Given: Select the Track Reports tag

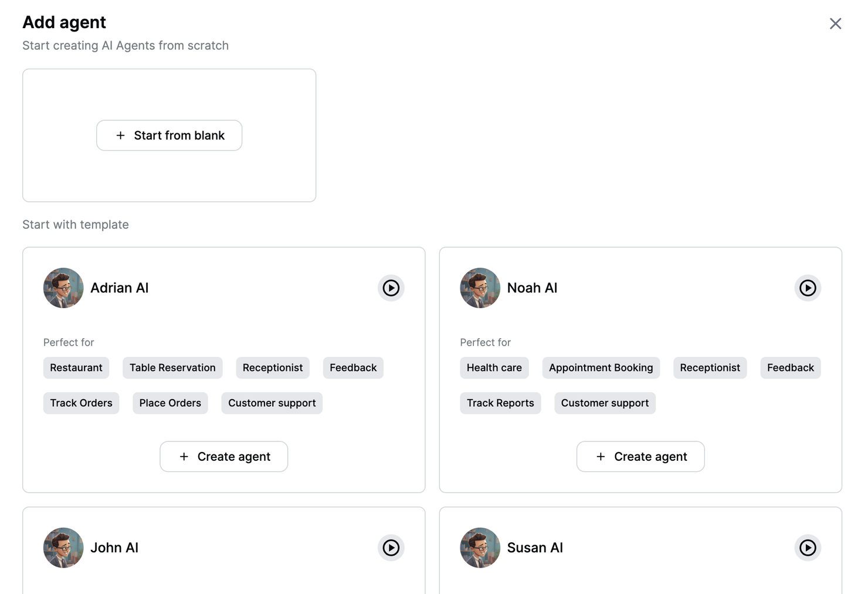Looking at the screenshot, I should (500, 403).
